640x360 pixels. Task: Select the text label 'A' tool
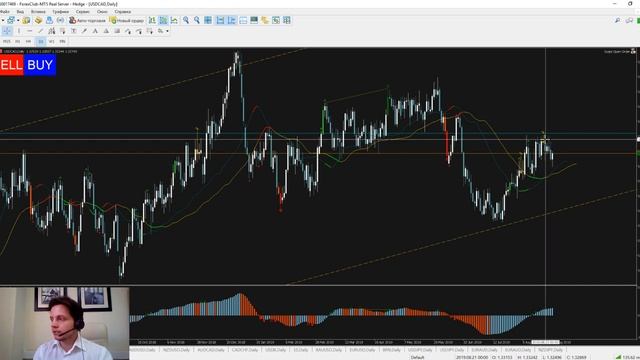pyautogui.click(x=95, y=31)
